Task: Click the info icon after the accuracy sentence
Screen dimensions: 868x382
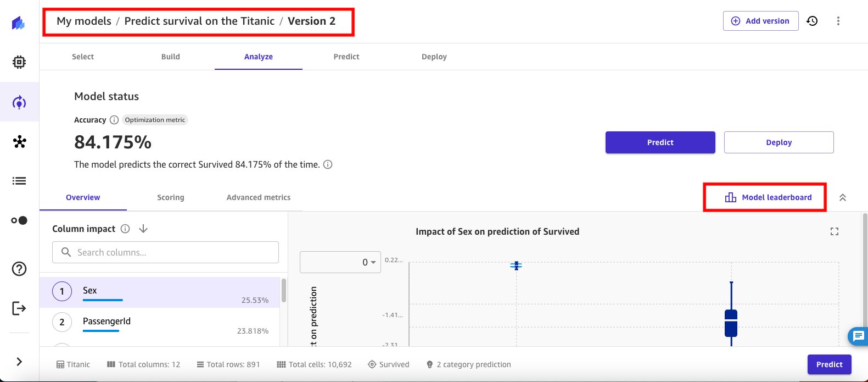Action: (328, 164)
